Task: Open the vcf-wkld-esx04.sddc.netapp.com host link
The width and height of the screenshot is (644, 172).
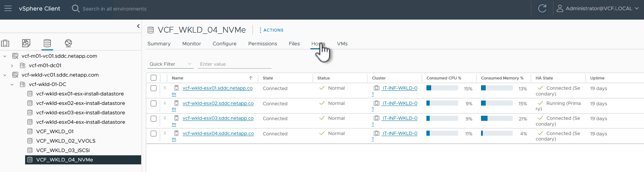Action: tap(218, 134)
